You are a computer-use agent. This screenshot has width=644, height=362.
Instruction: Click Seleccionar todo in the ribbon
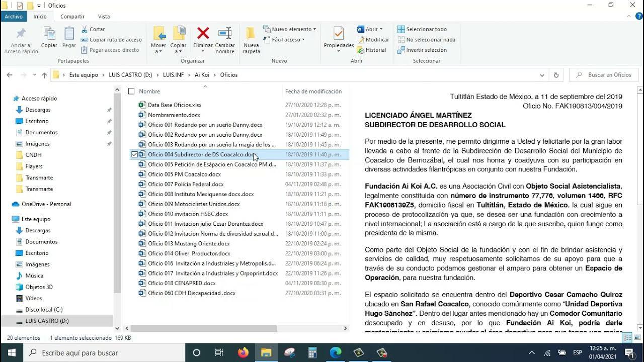click(426, 29)
